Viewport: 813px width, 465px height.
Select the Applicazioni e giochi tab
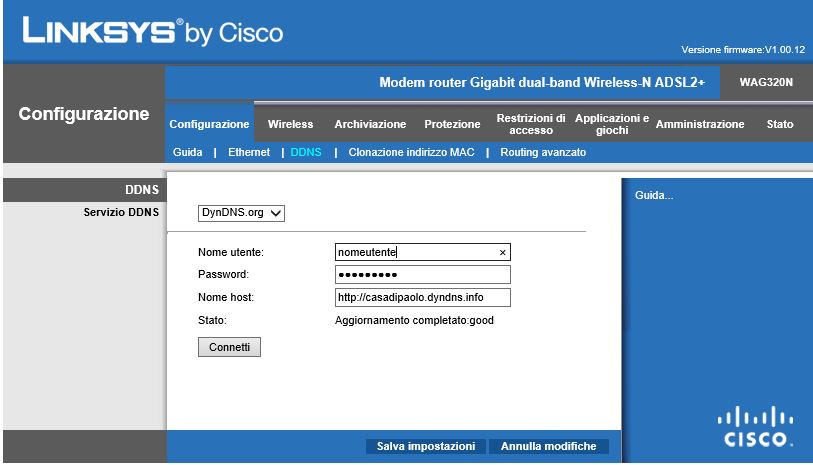click(x=612, y=124)
